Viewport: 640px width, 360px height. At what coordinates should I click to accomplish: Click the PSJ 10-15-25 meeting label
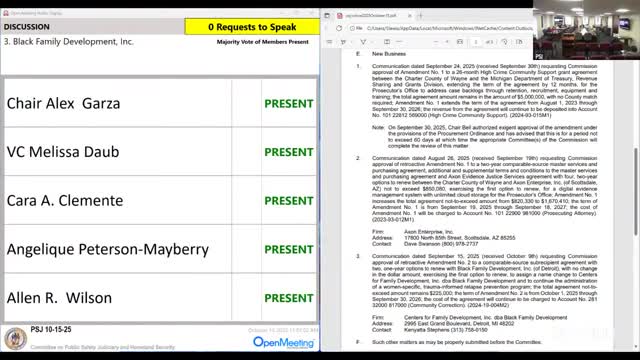point(51,329)
